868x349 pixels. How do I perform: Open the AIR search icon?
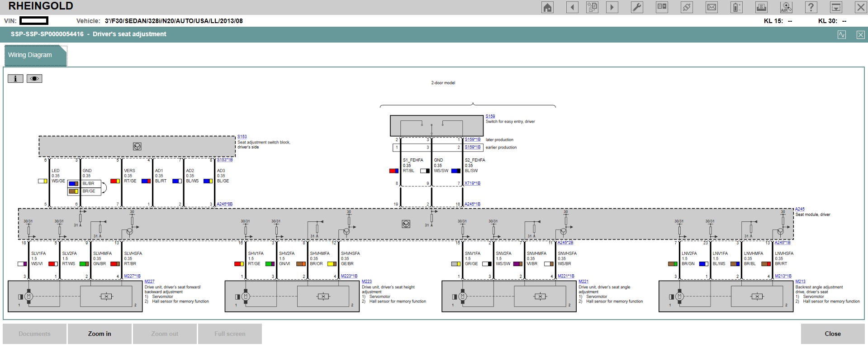click(786, 7)
